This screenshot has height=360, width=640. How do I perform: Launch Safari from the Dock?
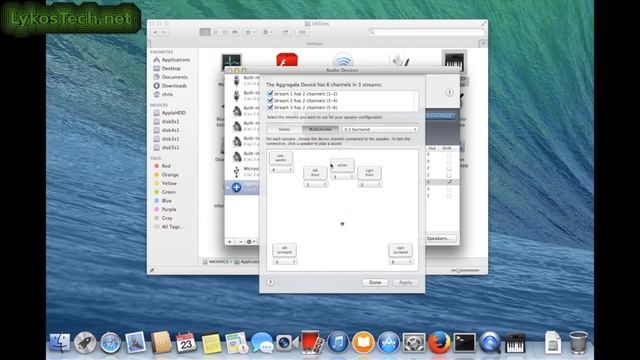[110, 342]
